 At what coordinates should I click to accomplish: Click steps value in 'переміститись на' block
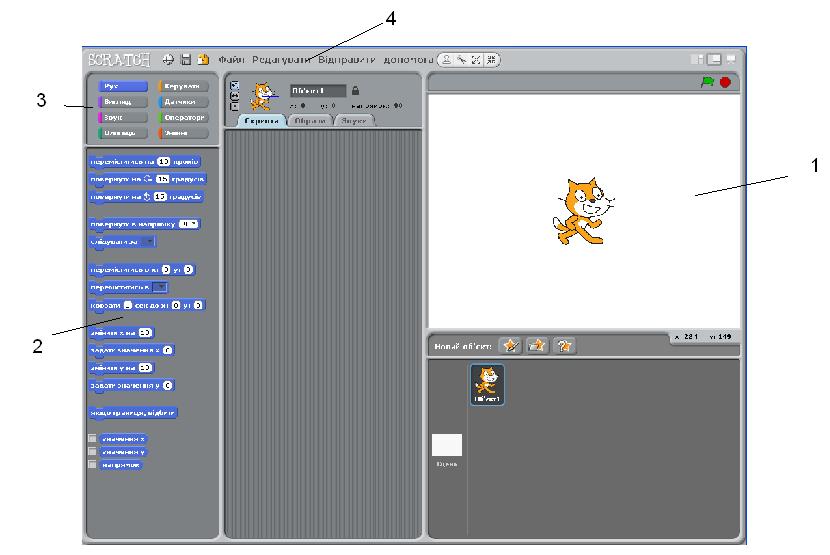164,162
